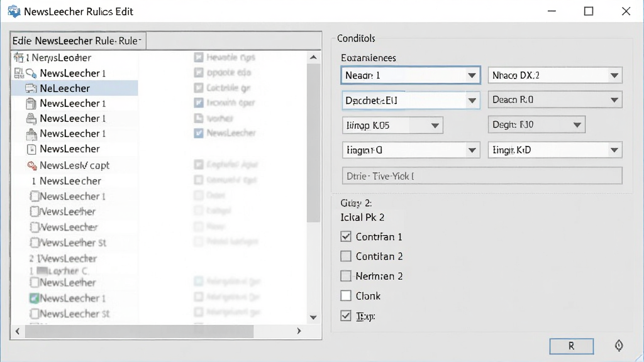Uncheck the "Exp:" checkbox

pos(346,315)
